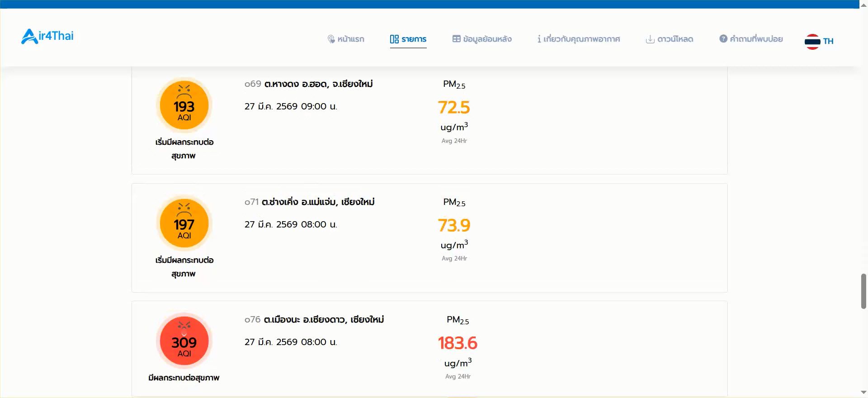Click station o71 ต.ช่างเคิ่ง อ.แม่แจ่ม title
The height and width of the screenshot is (398, 868).
click(x=310, y=202)
